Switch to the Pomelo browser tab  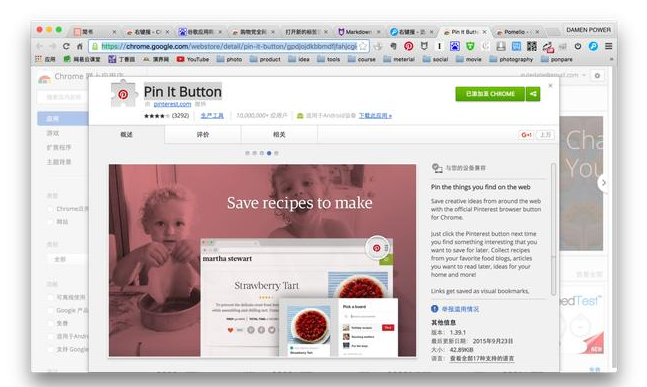pyautogui.click(x=518, y=32)
